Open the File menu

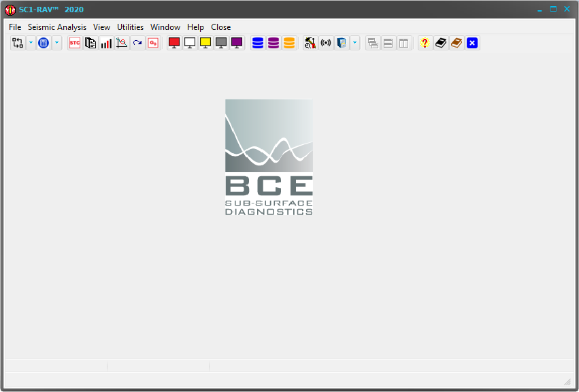pyautogui.click(x=15, y=27)
